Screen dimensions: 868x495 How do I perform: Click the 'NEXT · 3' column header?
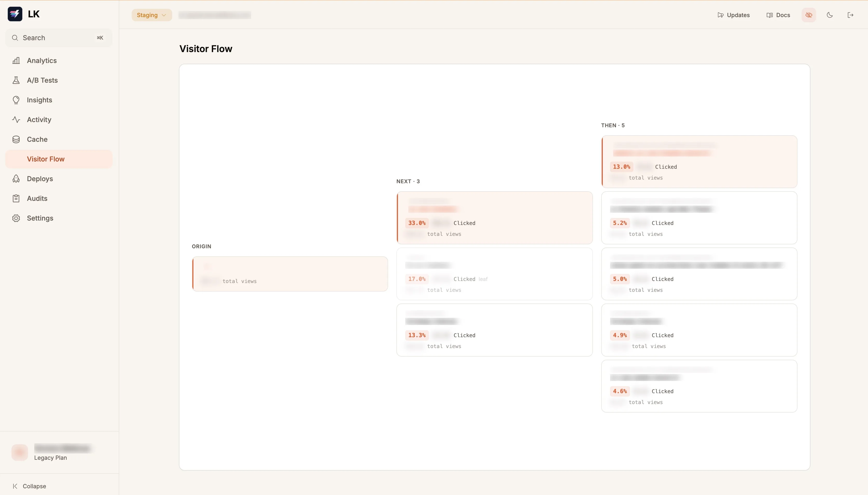(x=408, y=182)
